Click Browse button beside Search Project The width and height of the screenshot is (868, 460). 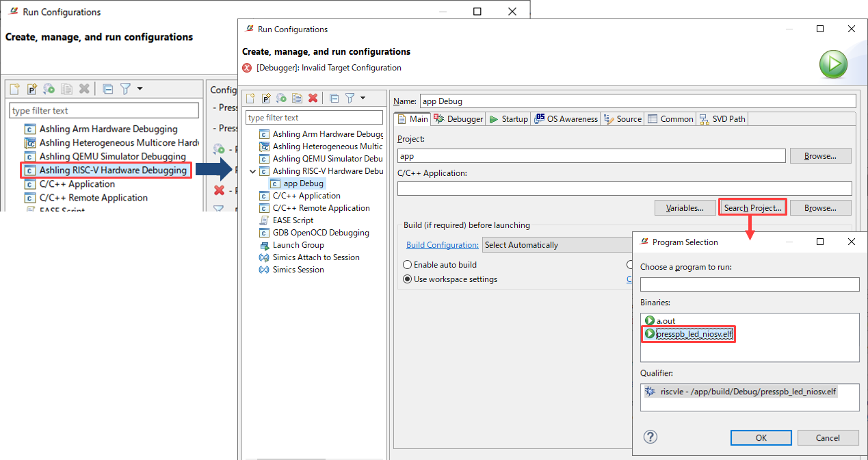click(821, 208)
